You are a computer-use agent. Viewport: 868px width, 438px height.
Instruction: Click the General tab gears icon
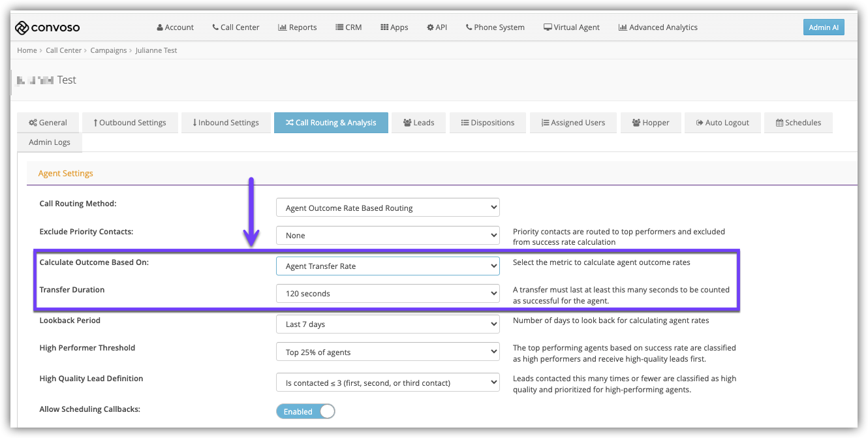click(x=33, y=123)
